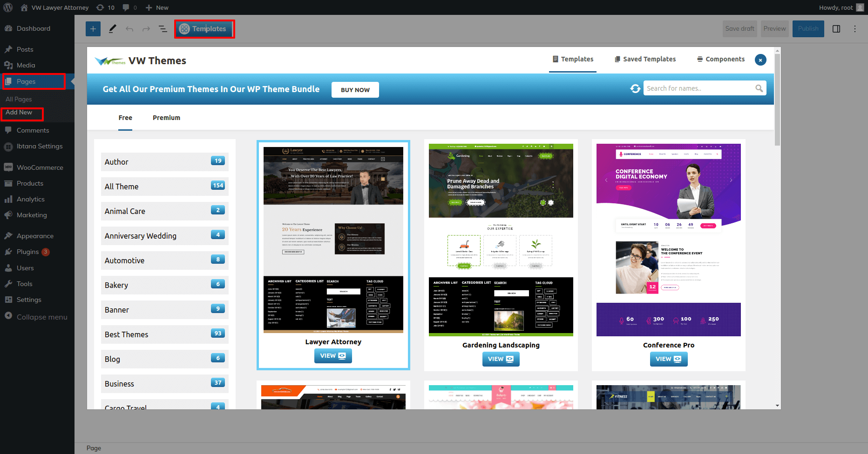868x454 pixels.
Task: Open Products in the admin menu
Action: (37, 183)
